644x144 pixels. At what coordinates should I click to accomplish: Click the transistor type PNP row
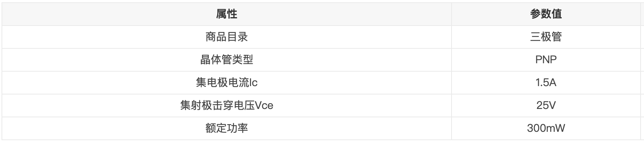pos(321,60)
